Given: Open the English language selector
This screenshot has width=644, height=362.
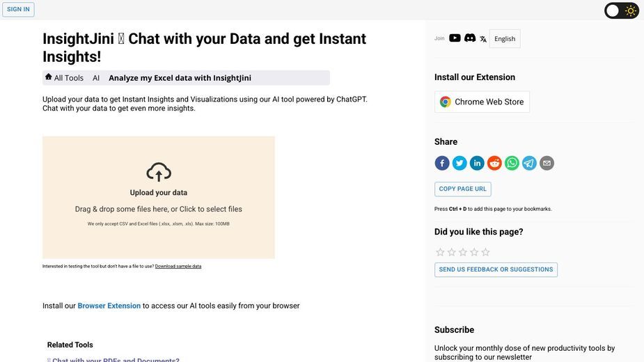Looking at the screenshot, I should tap(505, 38).
